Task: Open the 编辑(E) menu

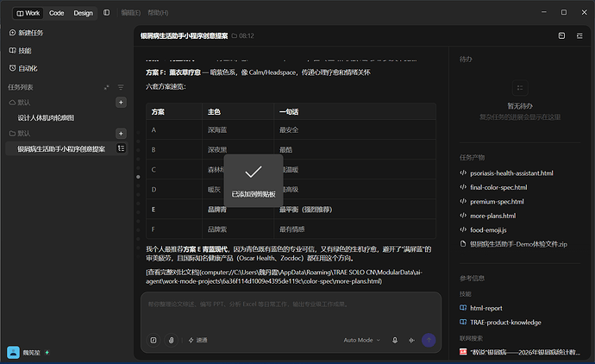Action: click(x=130, y=13)
